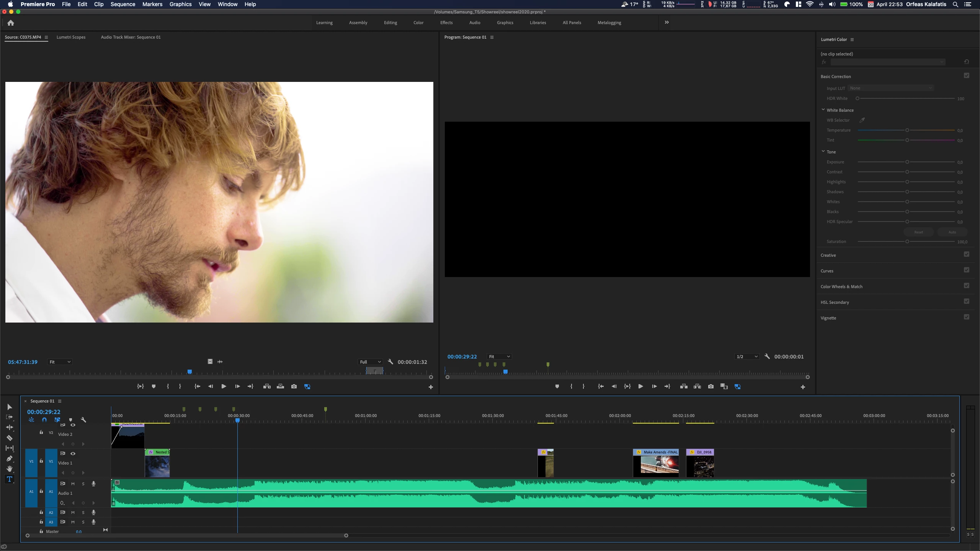
Task: Collapse the White Balance section
Action: [x=823, y=110]
